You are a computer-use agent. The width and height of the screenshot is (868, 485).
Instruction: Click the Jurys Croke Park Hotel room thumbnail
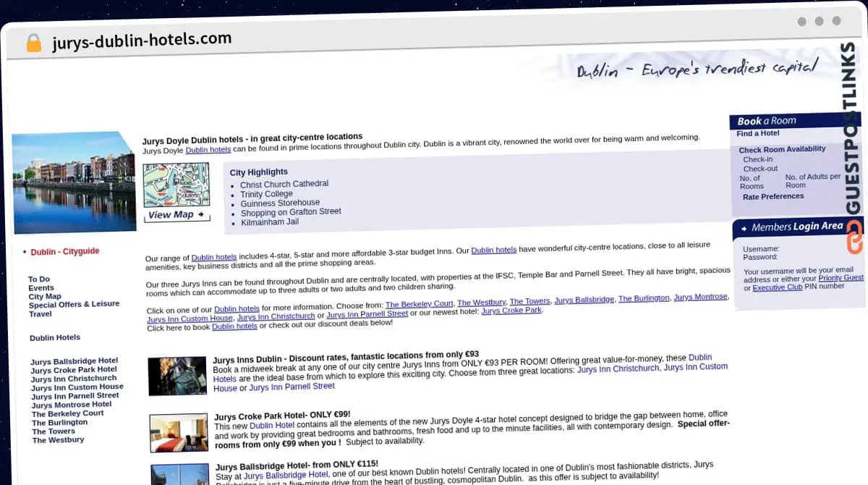[179, 433]
